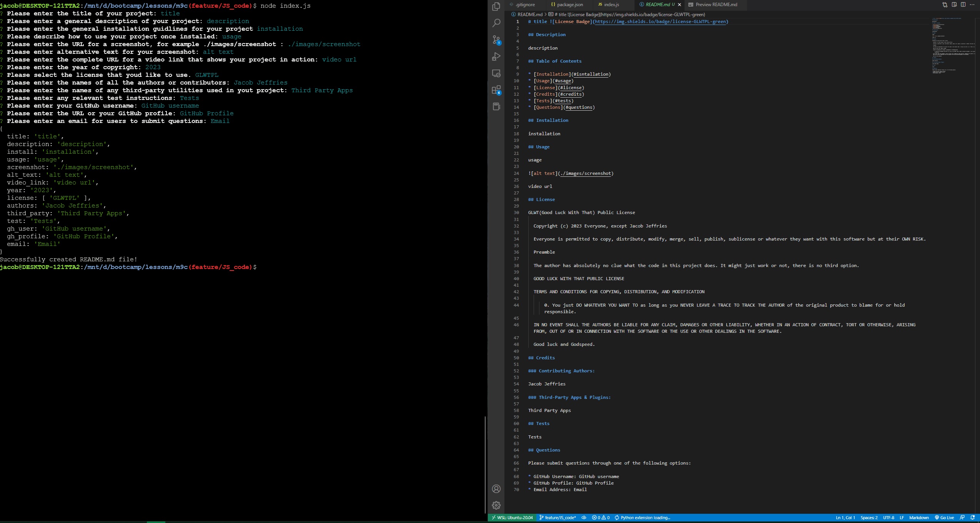Open Preview to the Side icon

(954, 5)
